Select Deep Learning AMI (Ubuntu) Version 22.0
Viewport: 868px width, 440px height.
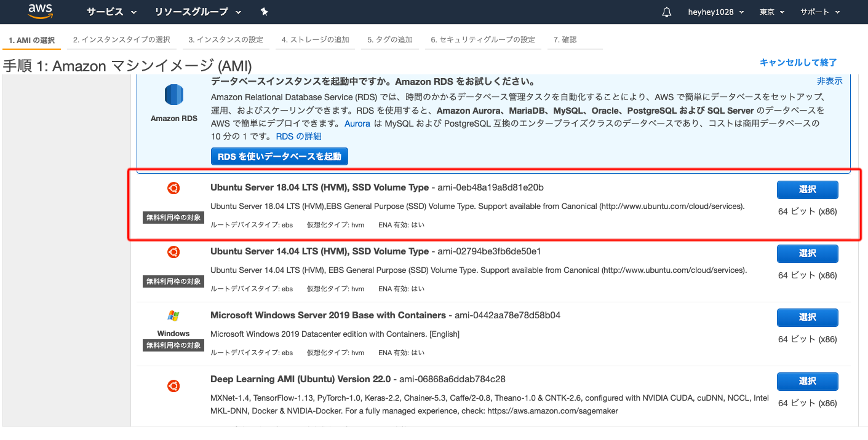tap(807, 381)
